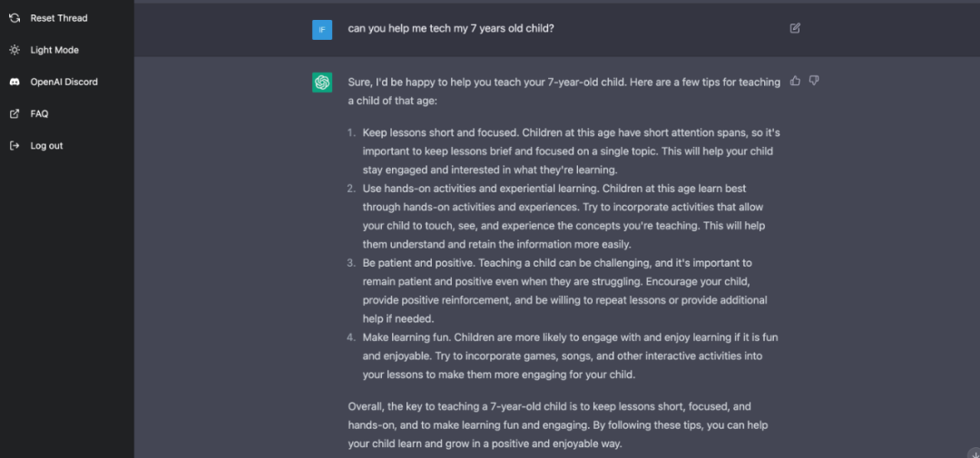Open the OpenAI Discord link text
This screenshot has width=980, height=458.
64,82
